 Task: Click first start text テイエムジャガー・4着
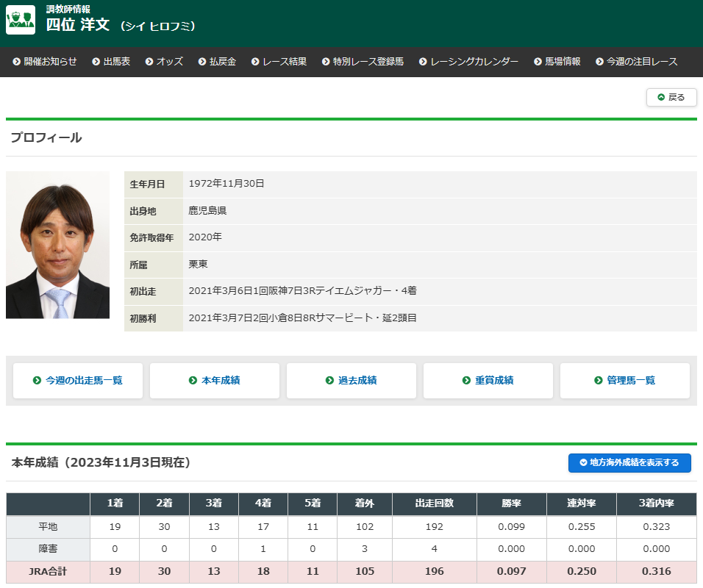click(366, 291)
